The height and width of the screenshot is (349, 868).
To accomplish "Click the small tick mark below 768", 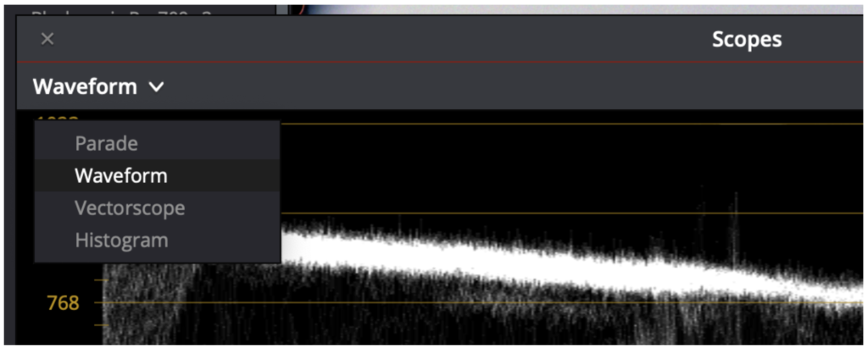I will tap(102, 325).
